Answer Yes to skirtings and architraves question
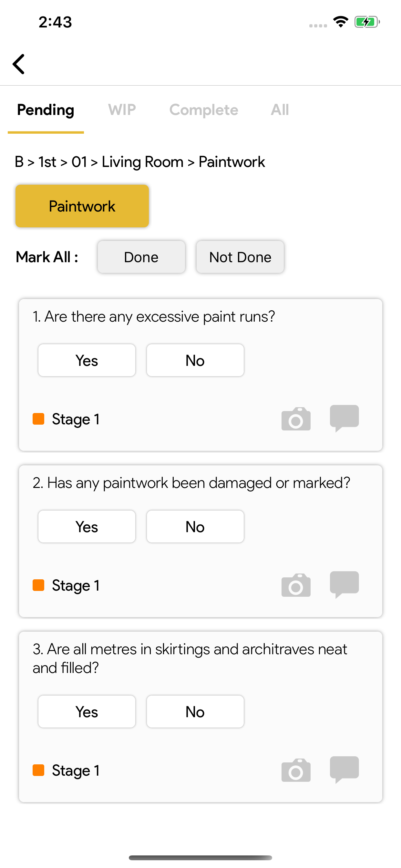Screen dimensions: 401x868 (87, 712)
